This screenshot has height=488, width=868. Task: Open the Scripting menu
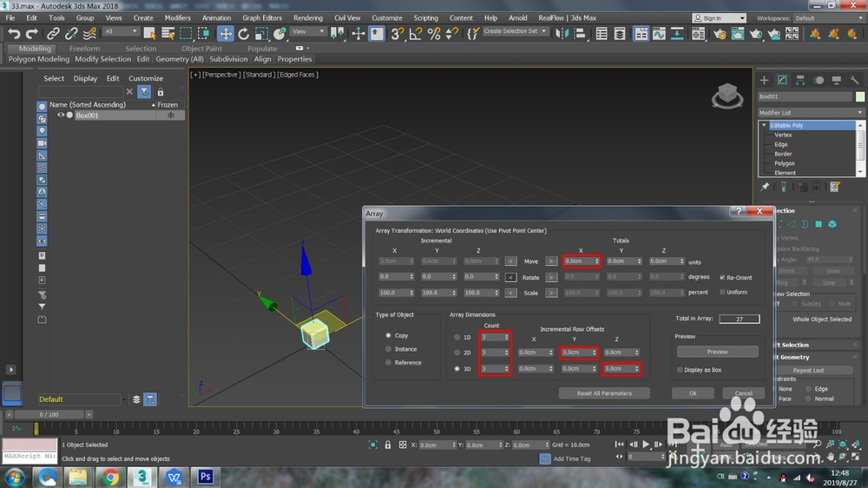click(x=425, y=17)
